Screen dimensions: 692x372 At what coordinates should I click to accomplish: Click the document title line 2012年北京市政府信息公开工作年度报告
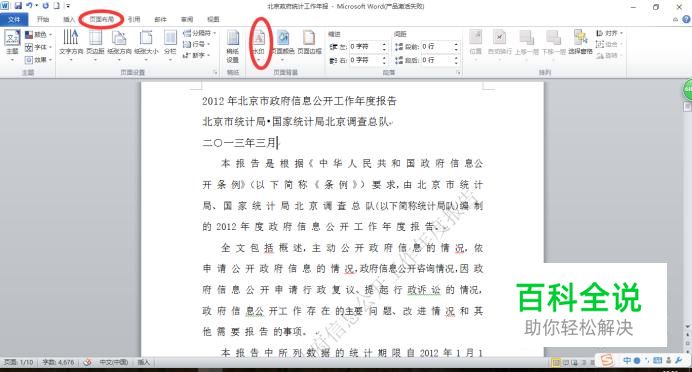300,101
